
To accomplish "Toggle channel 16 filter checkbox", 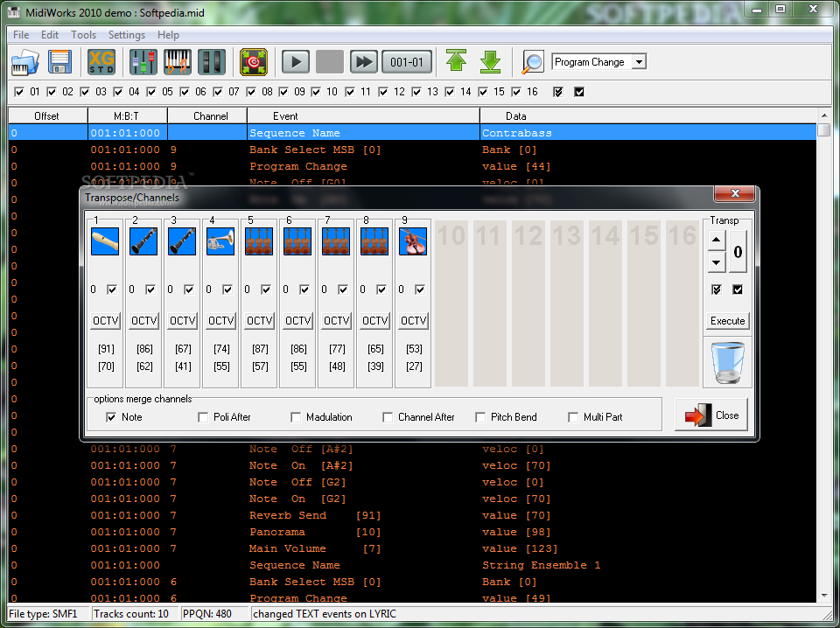I will click(516, 92).
